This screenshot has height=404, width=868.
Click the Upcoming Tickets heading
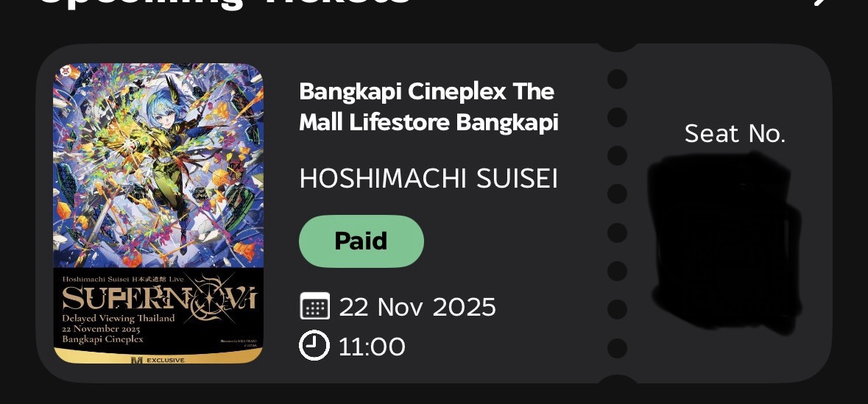pyautogui.click(x=225, y=2)
